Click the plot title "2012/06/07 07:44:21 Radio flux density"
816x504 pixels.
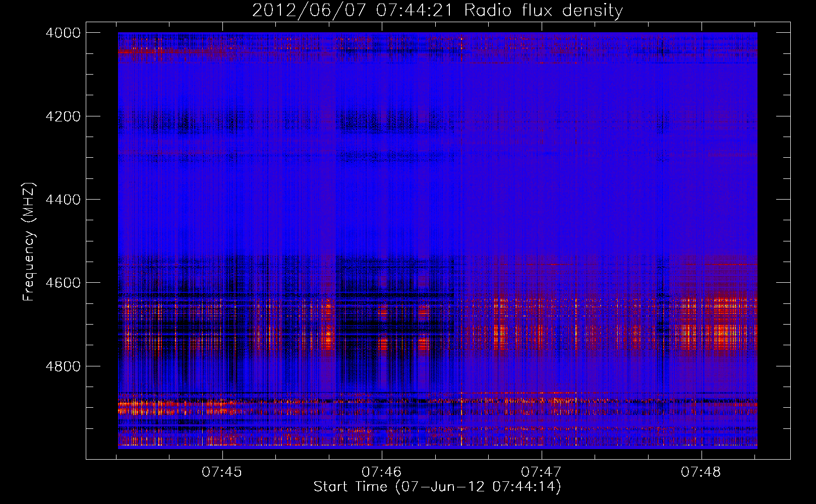coord(437,10)
